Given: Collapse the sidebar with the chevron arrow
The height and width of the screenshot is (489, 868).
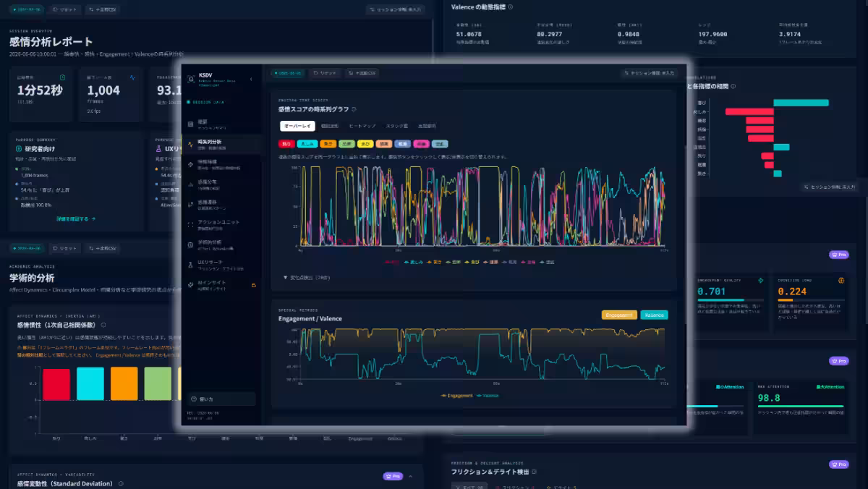Looking at the screenshot, I should 252,79.
